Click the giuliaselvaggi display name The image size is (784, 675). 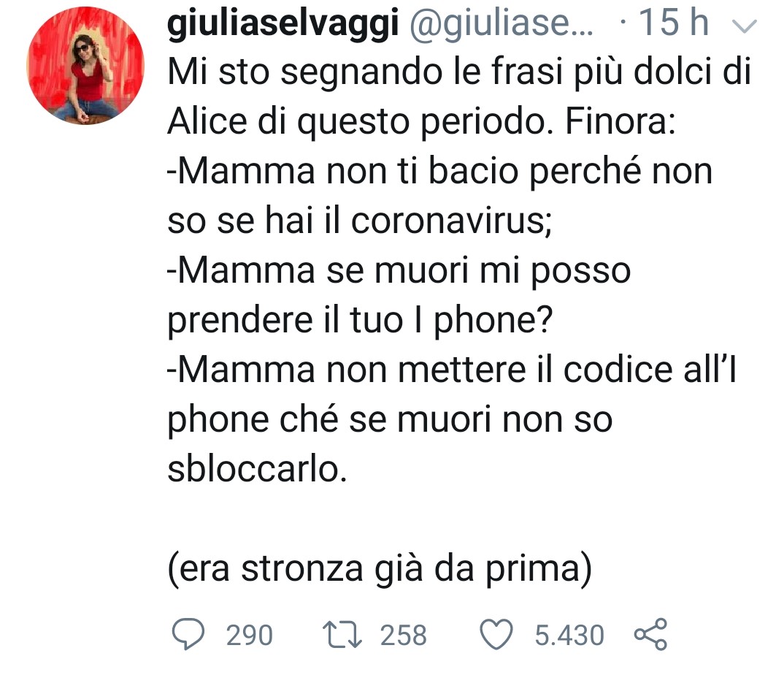283,23
